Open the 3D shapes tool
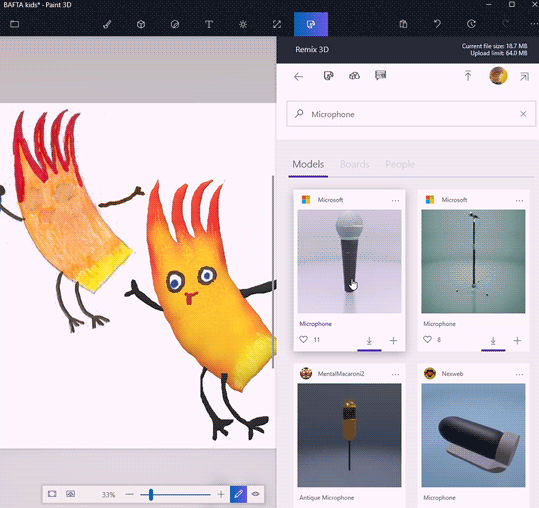 tap(141, 24)
